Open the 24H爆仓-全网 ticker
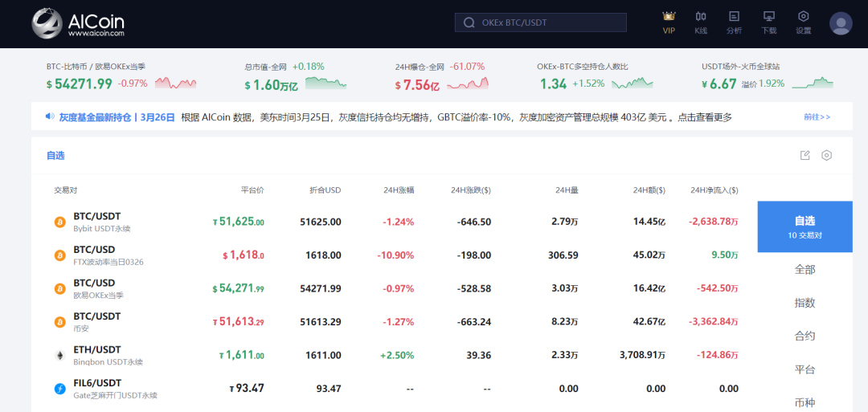This screenshot has width=868, height=412. [442, 77]
